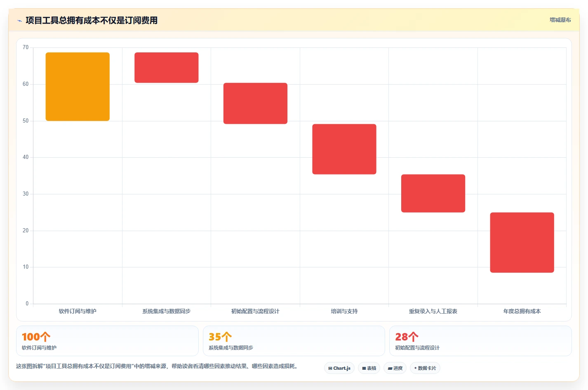Click the red 系统集成与数据同步 bar
588x390 pixels.
(x=167, y=68)
